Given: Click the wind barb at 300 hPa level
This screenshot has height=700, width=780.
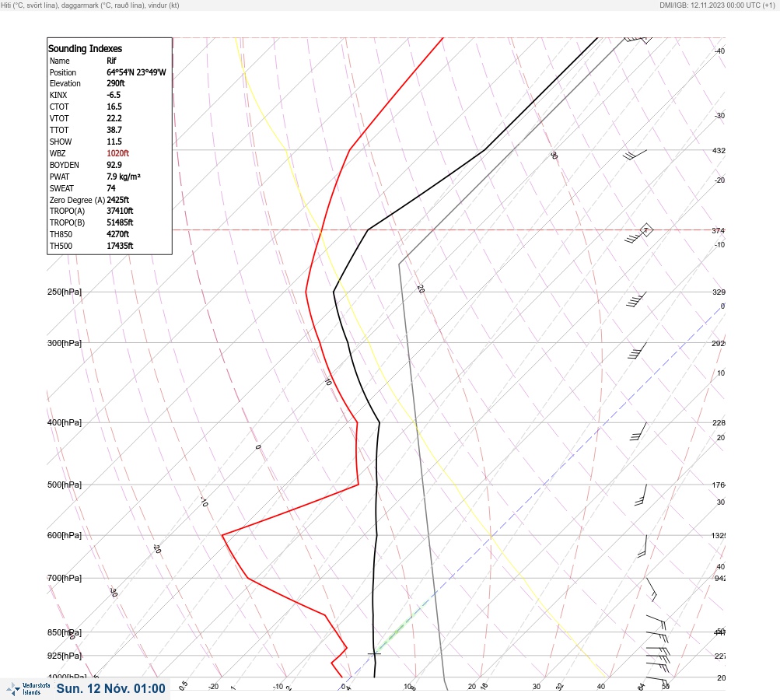Looking at the screenshot, I should click(x=637, y=351).
